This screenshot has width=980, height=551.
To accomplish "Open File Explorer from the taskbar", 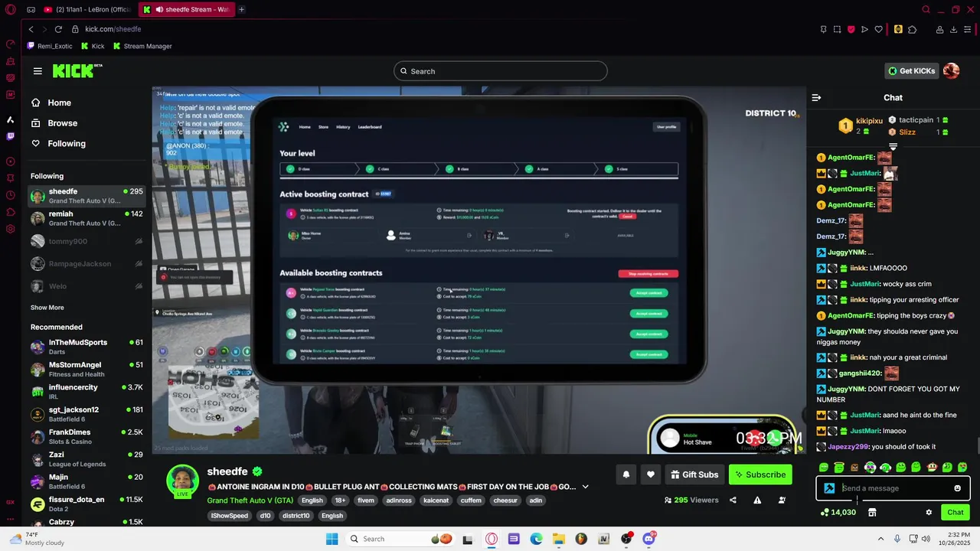I will pyautogui.click(x=558, y=539).
